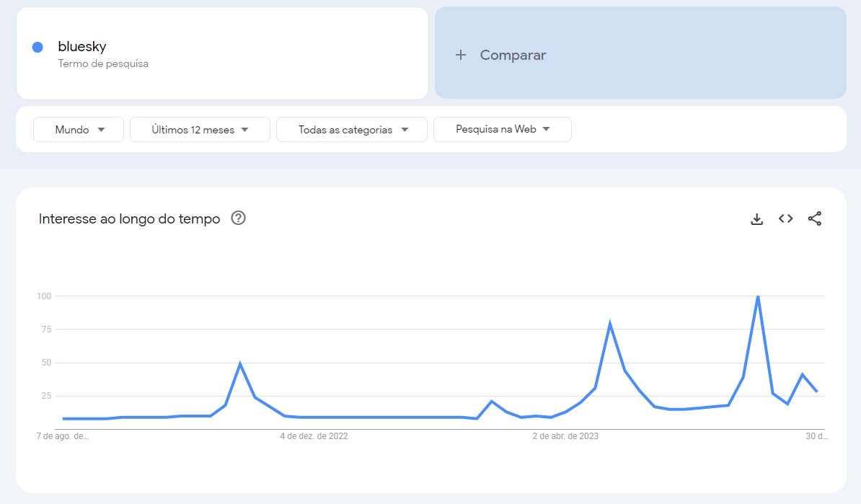This screenshot has height=504, width=861.
Task: Expand the Todas as categorias dropdown
Action: pyautogui.click(x=405, y=129)
